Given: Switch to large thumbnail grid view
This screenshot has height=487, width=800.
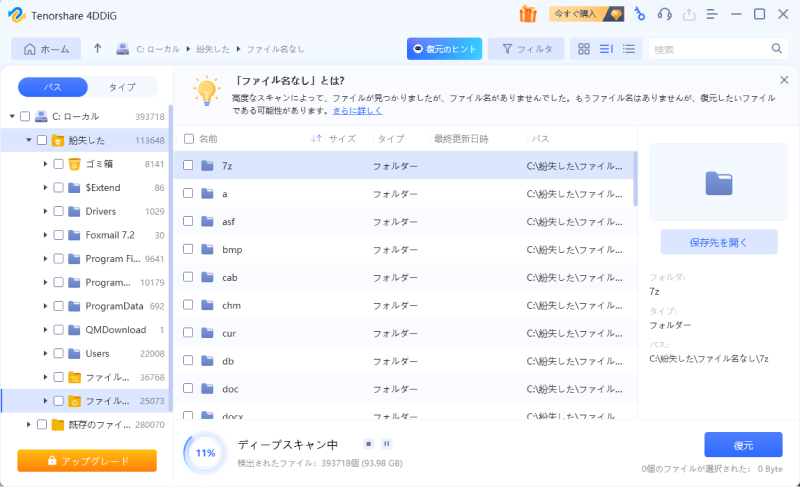Looking at the screenshot, I should click(x=584, y=49).
